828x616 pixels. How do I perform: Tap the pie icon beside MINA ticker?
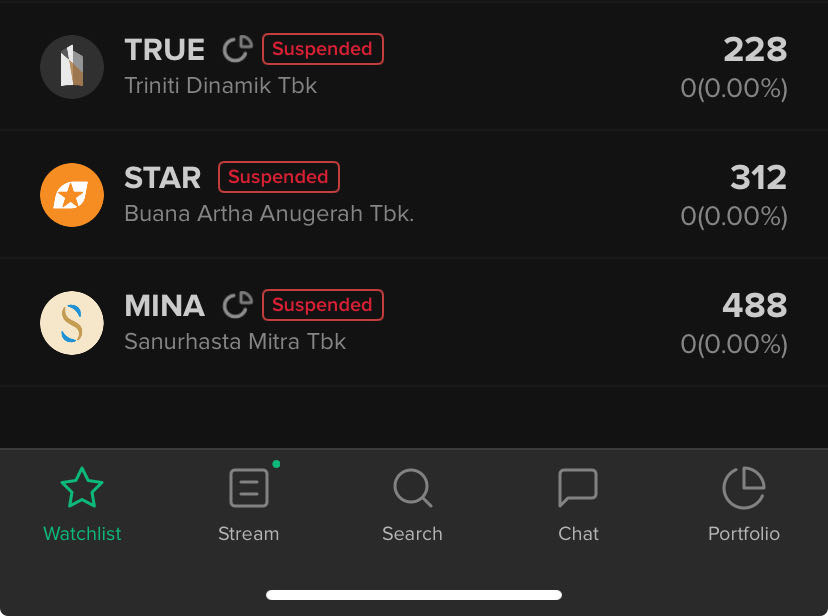click(x=237, y=305)
